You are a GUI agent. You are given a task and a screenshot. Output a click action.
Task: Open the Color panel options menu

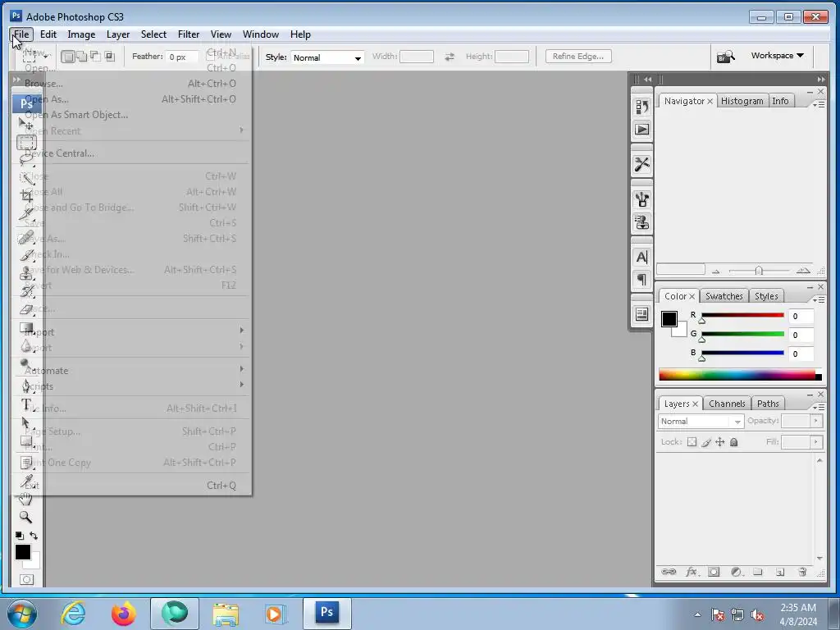click(818, 299)
